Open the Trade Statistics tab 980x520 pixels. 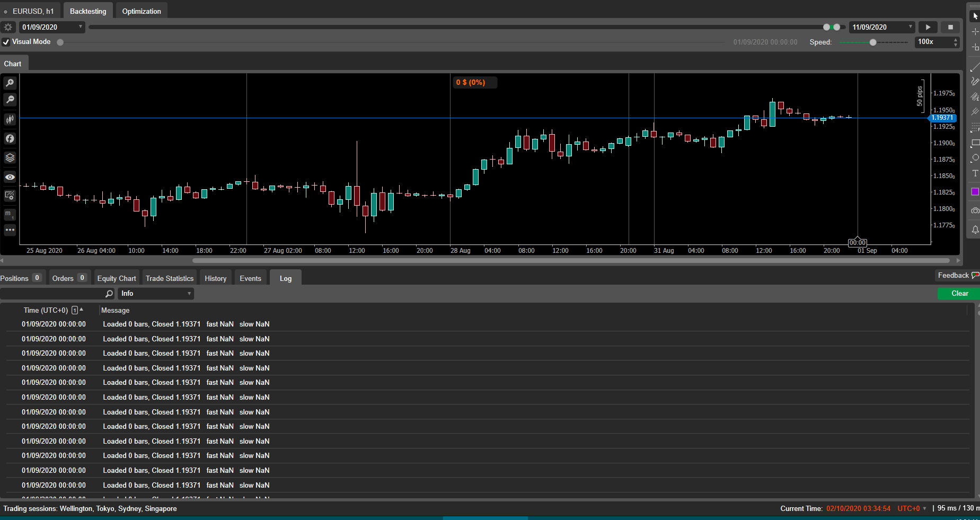[170, 278]
